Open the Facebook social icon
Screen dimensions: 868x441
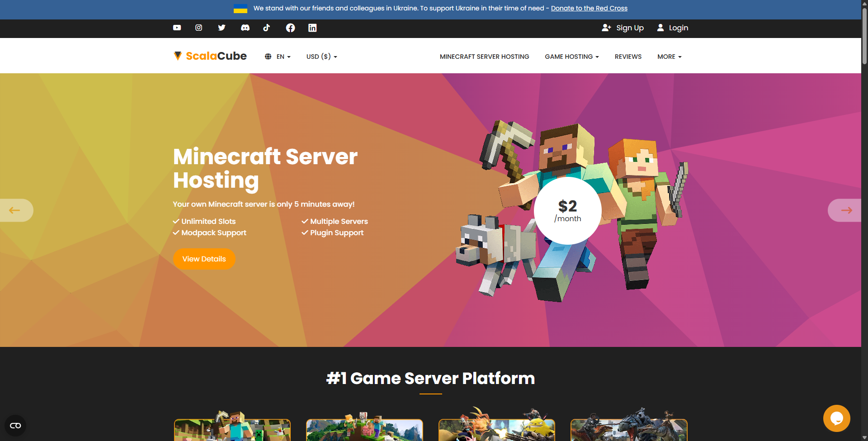click(290, 28)
